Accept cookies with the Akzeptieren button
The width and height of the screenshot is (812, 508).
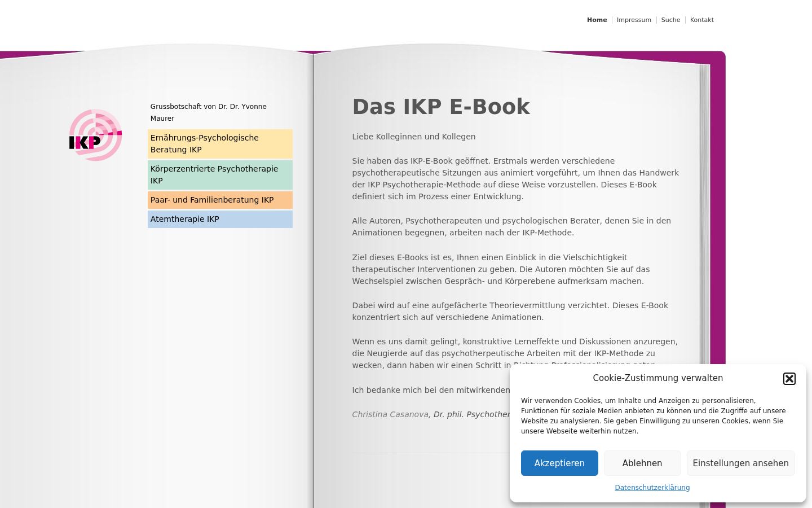point(559,463)
